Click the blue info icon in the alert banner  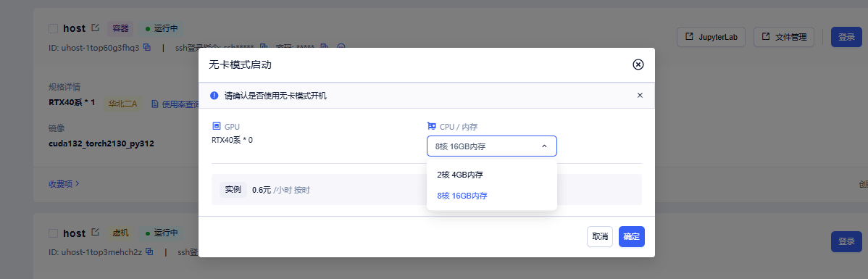[214, 95]
